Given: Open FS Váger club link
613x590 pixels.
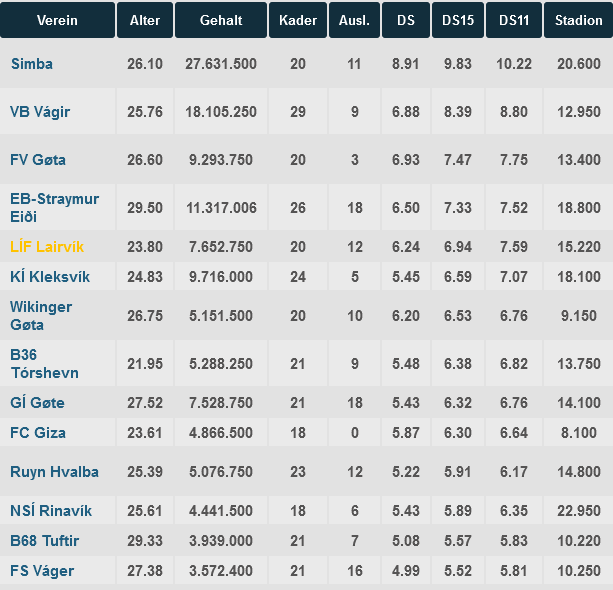Looking at the screenshot, I should pyautogui.click(x=42, y=571).
